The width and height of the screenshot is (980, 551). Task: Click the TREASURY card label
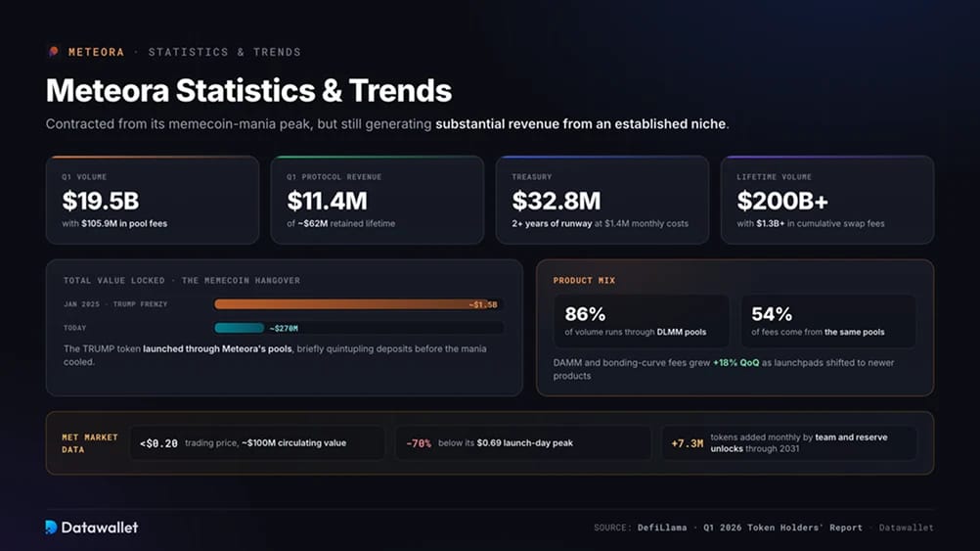(532, 177)
